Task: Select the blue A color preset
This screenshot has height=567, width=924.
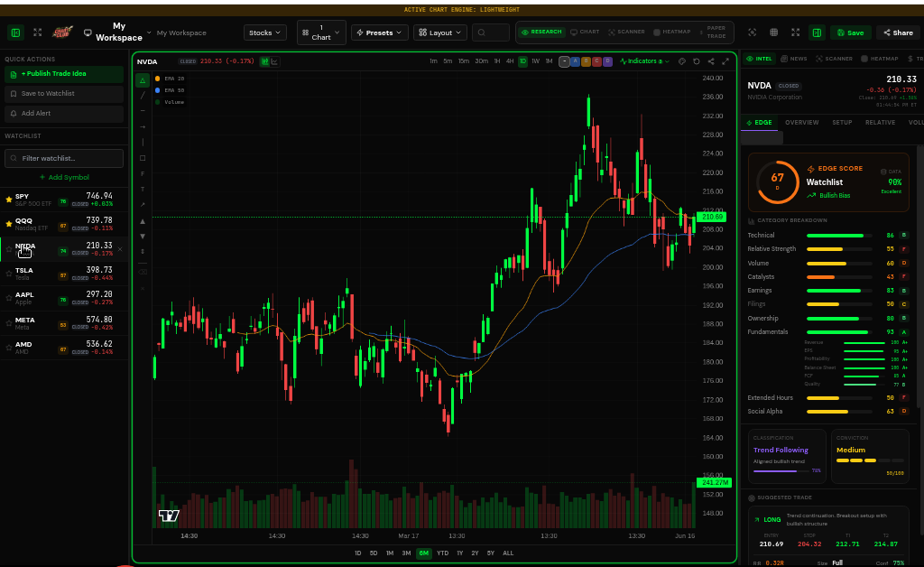Action: [x=575, y=61]
